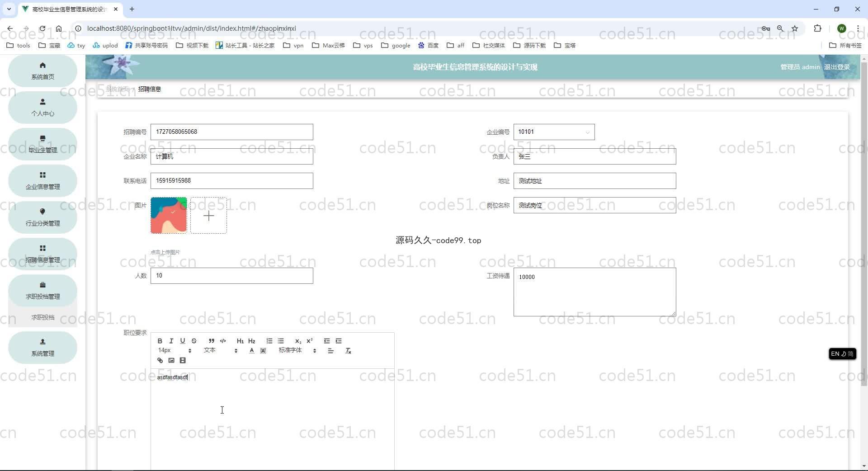The width and height of the screenshot is (868, 471).
Task: Insert a video in the editor
Action: click(x=183, y=360)
